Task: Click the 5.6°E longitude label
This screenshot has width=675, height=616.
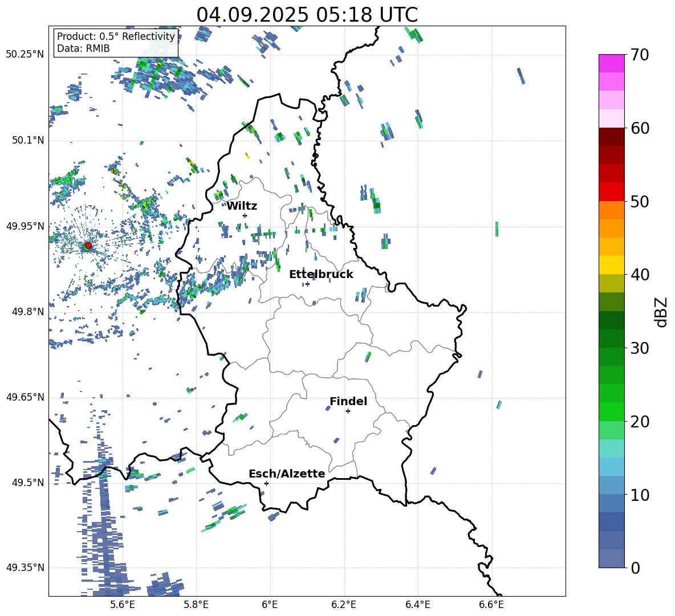Action: (123, 605)
